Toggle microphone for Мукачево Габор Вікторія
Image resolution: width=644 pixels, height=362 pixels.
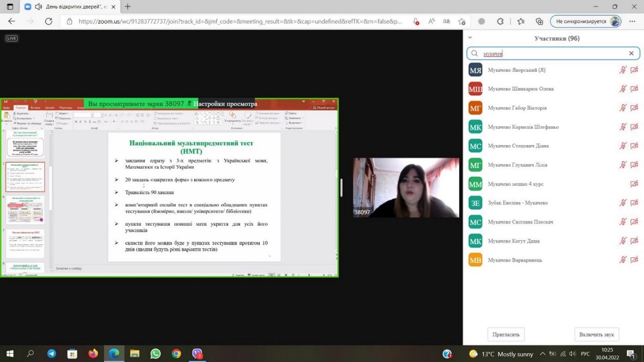coord(623,108)
